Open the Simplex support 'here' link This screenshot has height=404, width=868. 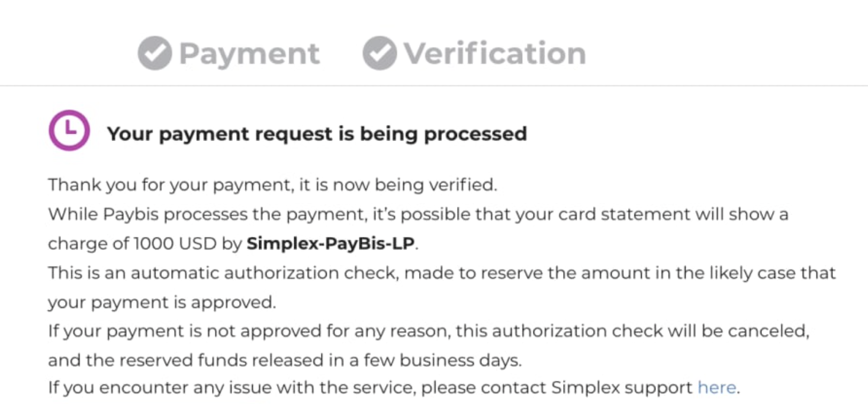coord(716,388)
